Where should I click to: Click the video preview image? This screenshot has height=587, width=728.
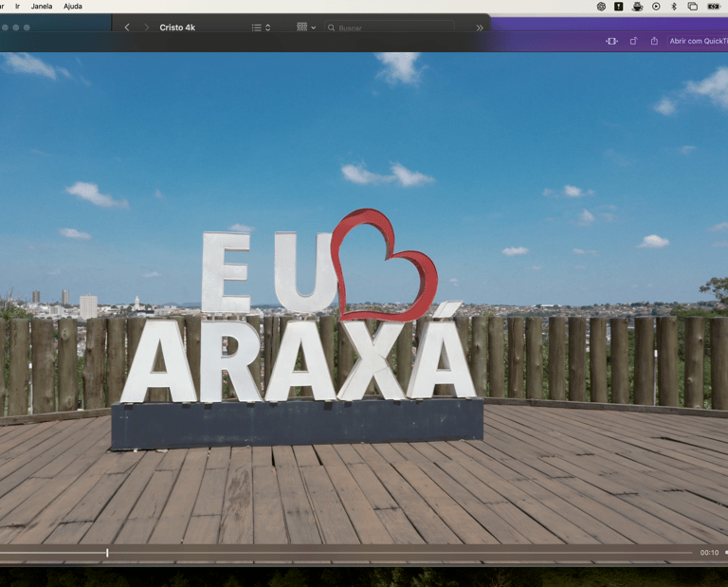pyautogui.click(x=364, y=297)
